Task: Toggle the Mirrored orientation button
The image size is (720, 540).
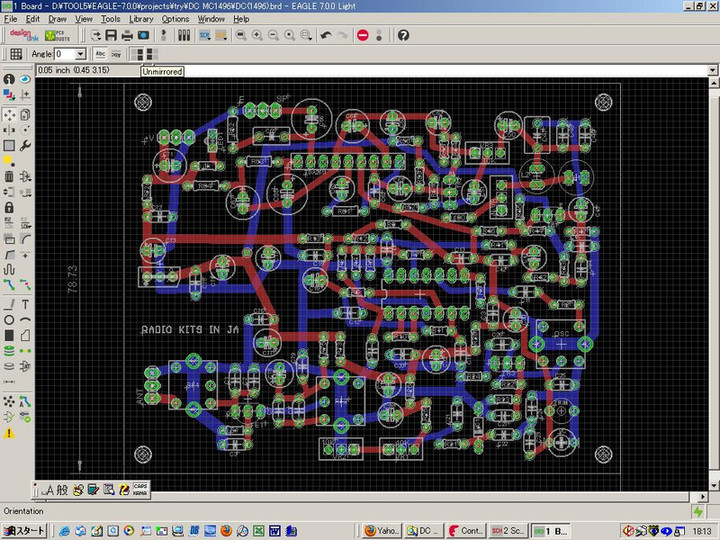Action: 150,54
